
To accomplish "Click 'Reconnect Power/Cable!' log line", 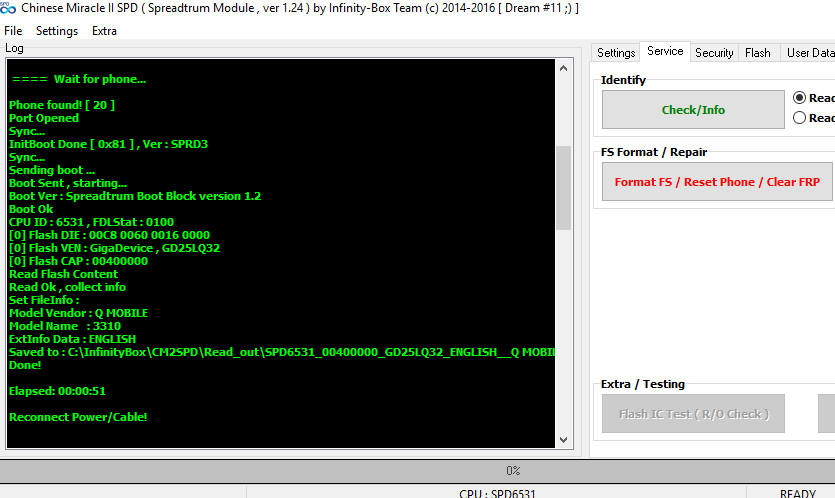I will point(78,417).
